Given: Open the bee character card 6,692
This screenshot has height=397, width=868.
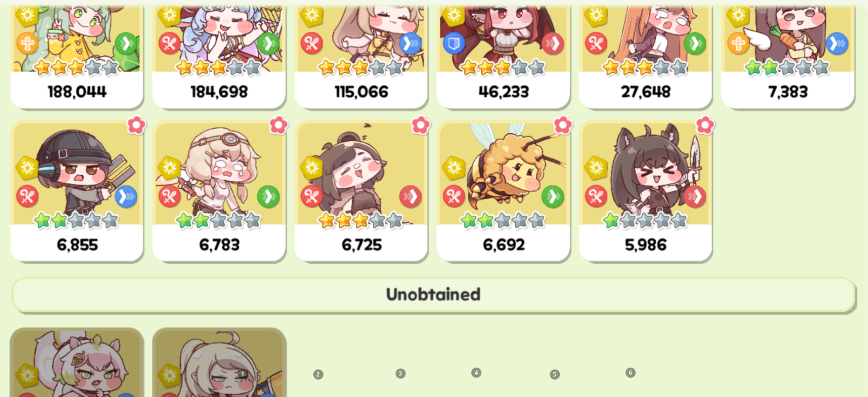Looking at the screenshot, I should (x=503, y=191).
